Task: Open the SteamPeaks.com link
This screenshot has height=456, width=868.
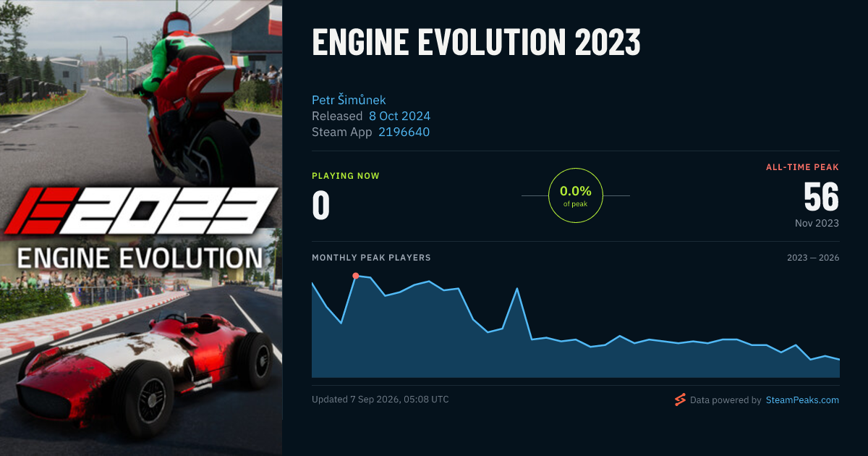Action: point(802,400)
